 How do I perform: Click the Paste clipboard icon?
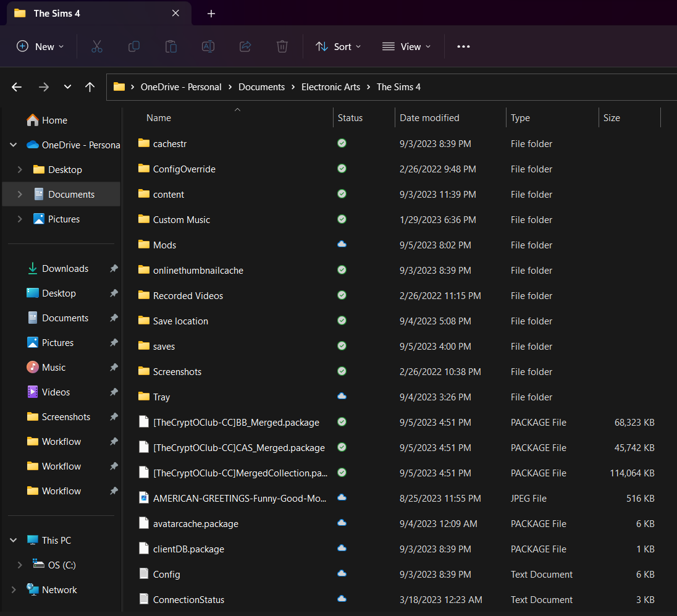171,46
